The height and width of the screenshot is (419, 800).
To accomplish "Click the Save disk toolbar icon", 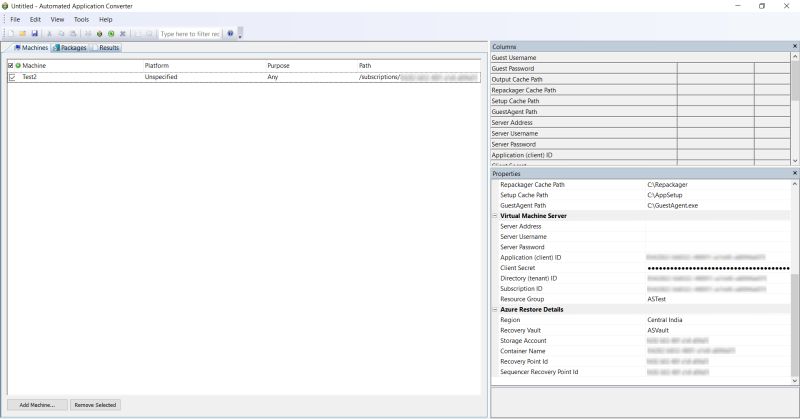I will coord(35,34).
